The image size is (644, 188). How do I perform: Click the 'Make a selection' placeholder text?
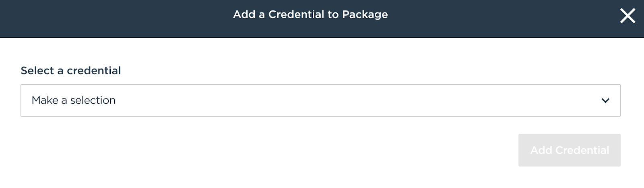74,100
